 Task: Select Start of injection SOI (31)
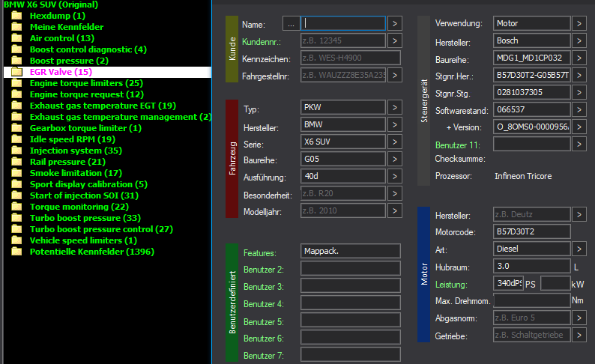point(84,195)
